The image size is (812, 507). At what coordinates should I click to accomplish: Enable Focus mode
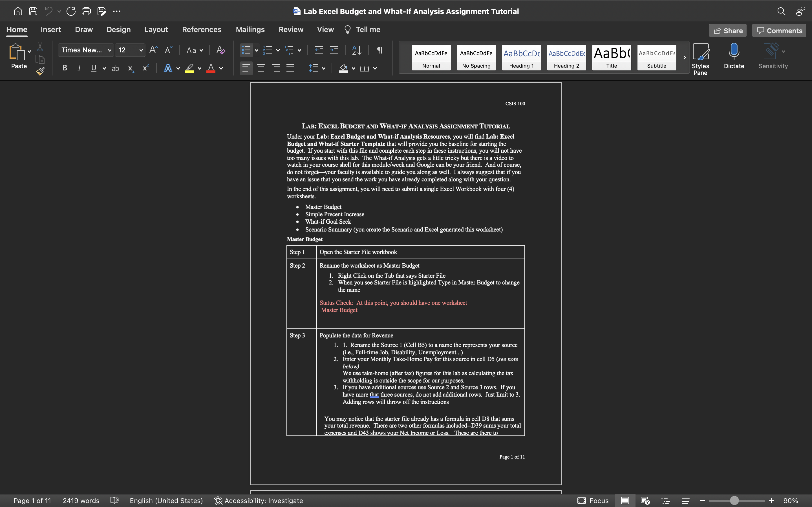coord(593,501)
